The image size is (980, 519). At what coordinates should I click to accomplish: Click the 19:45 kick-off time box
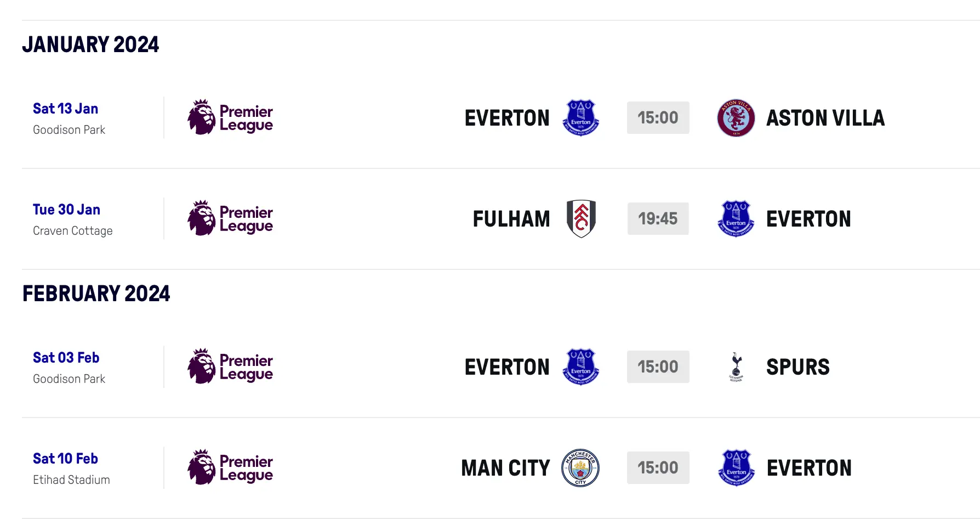[658, 218]
